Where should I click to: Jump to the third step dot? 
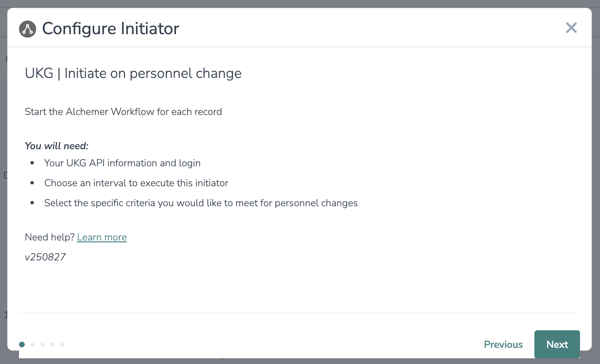[42, 345]
